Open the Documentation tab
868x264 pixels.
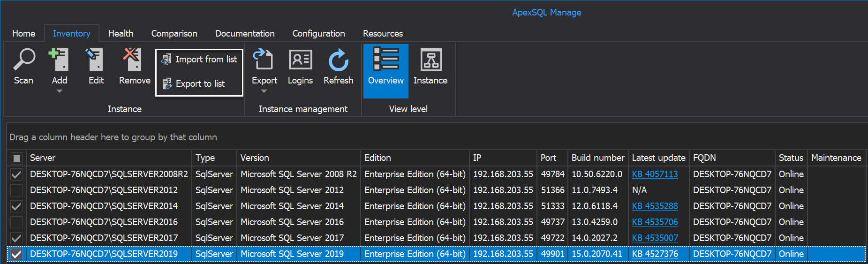pos(245,33)
